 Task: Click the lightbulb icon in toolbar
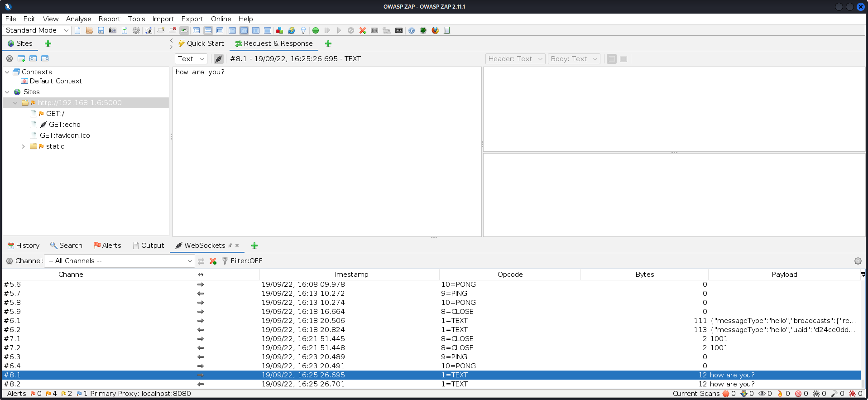(303, 30)
